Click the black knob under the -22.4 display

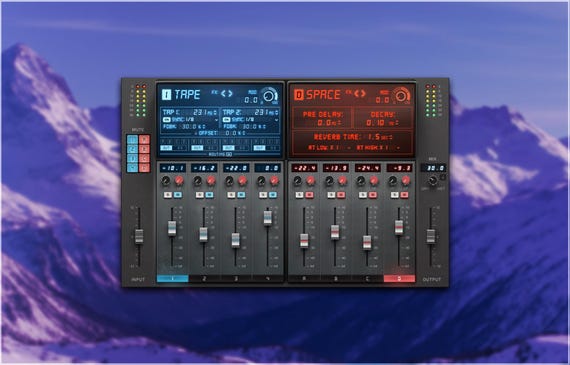tap(297, 180)
